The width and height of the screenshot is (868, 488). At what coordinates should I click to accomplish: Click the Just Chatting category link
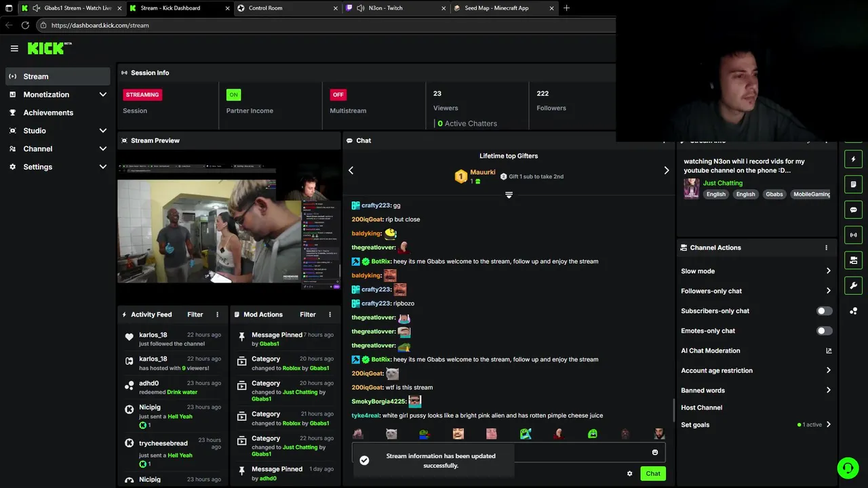722,183
